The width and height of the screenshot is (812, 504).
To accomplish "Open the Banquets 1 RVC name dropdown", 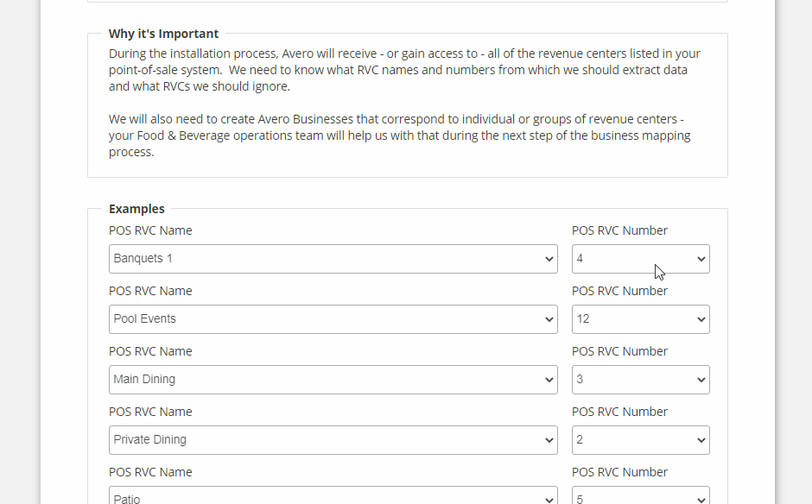I will (x=333, y=259).
